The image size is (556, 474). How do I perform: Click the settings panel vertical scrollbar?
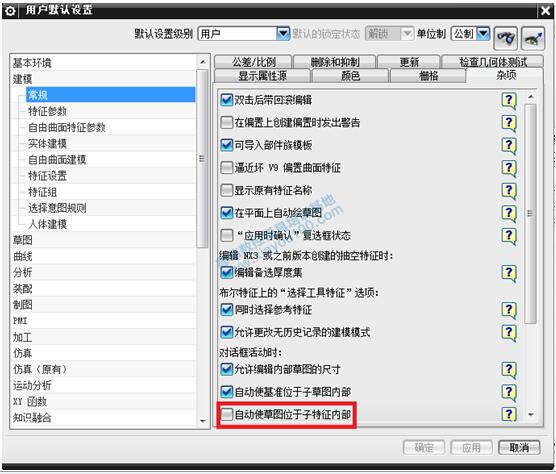click(x=530, y=213)
